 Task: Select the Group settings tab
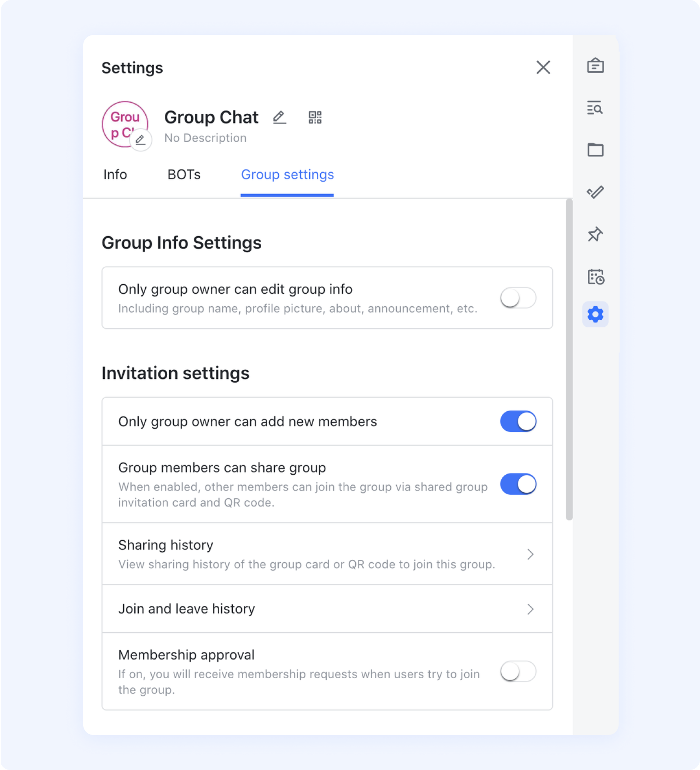287,175
